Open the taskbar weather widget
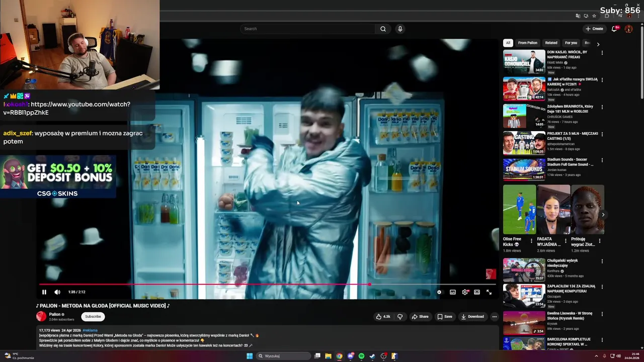 pos(19,356)
